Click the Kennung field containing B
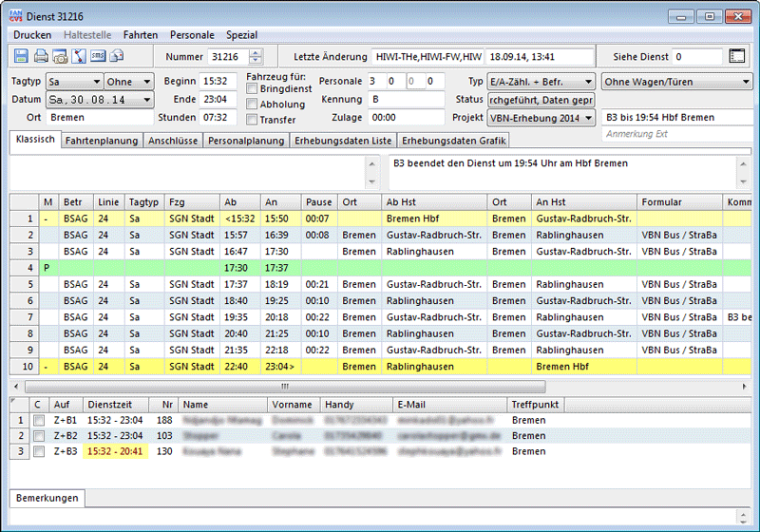Screen dimensions: 760x532 pyautogui.click(x=406, y=100)
